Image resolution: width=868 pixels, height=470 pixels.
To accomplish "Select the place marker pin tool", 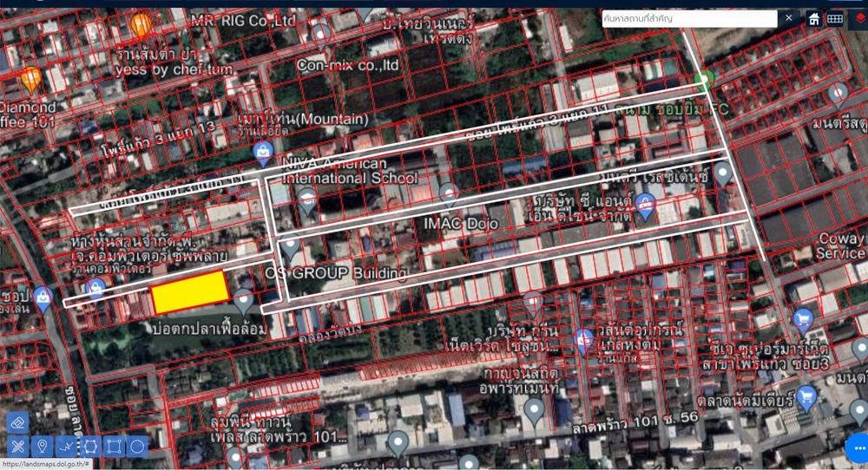I will (x=42, y=447).
